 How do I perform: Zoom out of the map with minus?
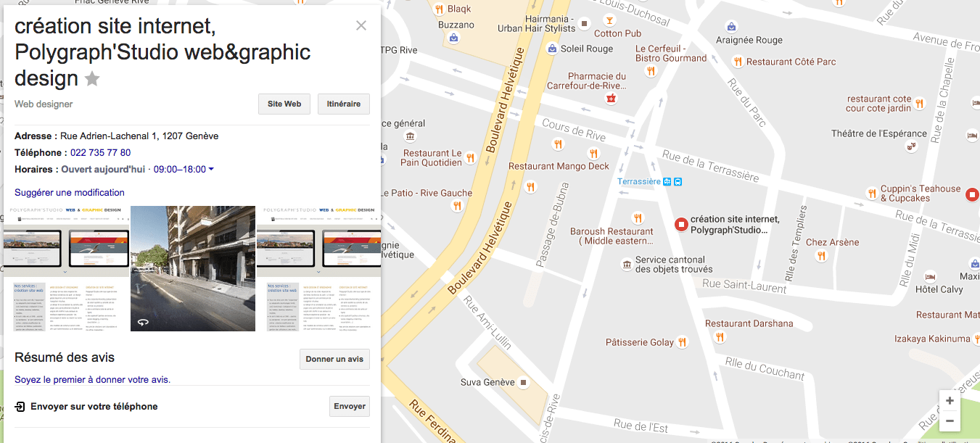point(950,421)
